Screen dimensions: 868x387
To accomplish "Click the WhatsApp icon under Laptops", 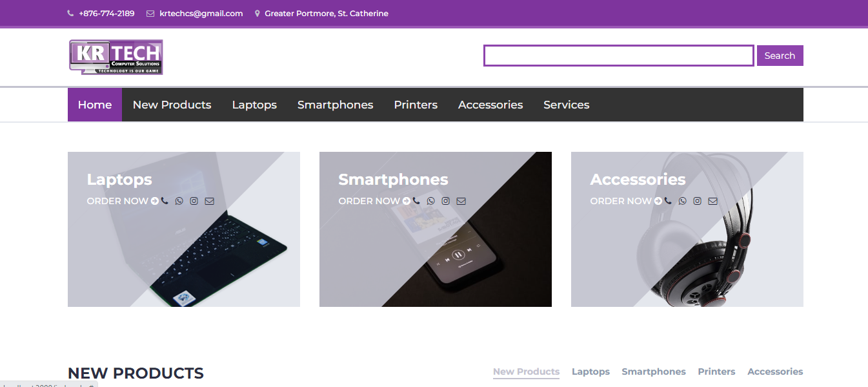I will (179, 201).
